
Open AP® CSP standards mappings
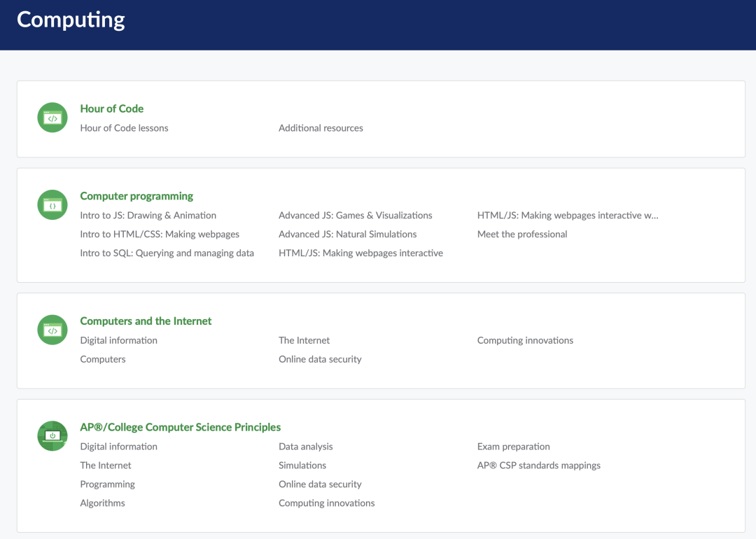(x=538, y=465)
